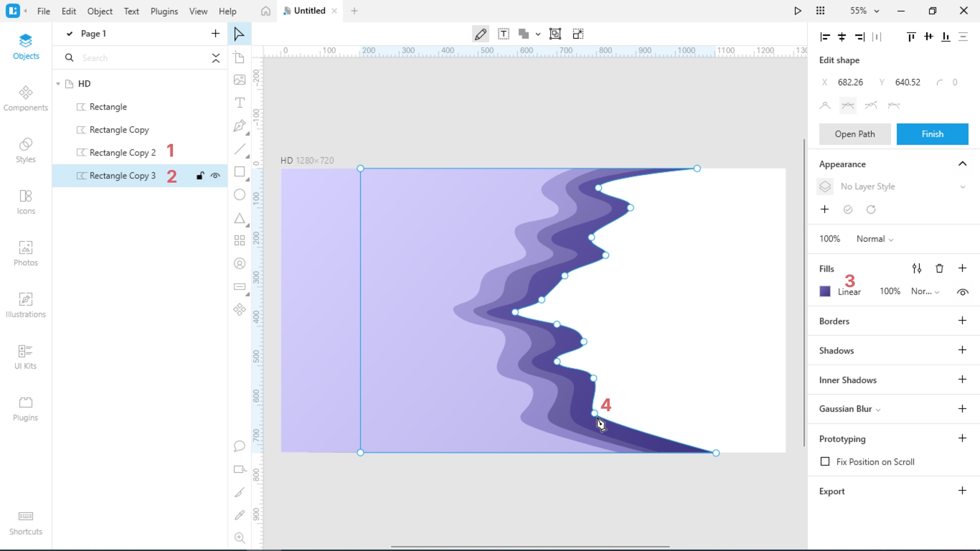Screen dimensions: 980x551
Task: Click the Edit shape pencil icon
Action: 480,34
